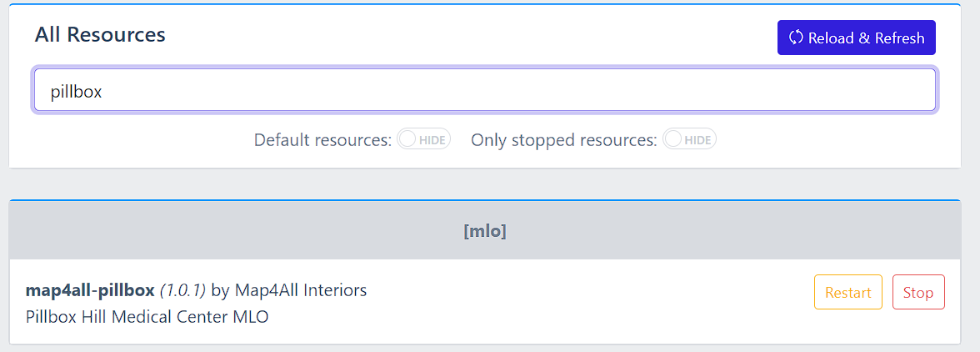Focus the resource search field containing pillbox
Viewport: 980px width, 352px height.
[x=485, y=90]
